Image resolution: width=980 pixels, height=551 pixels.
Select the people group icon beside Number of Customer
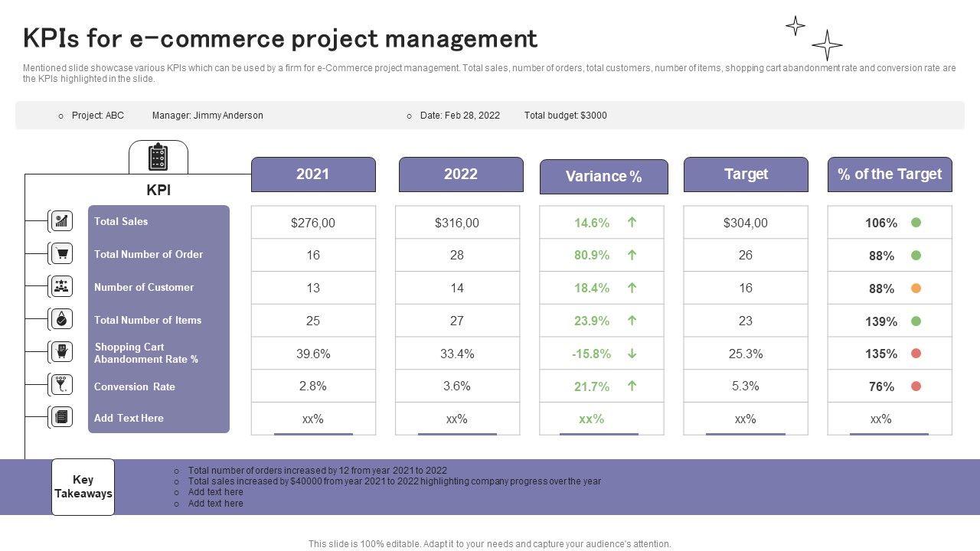pos(61,286)
